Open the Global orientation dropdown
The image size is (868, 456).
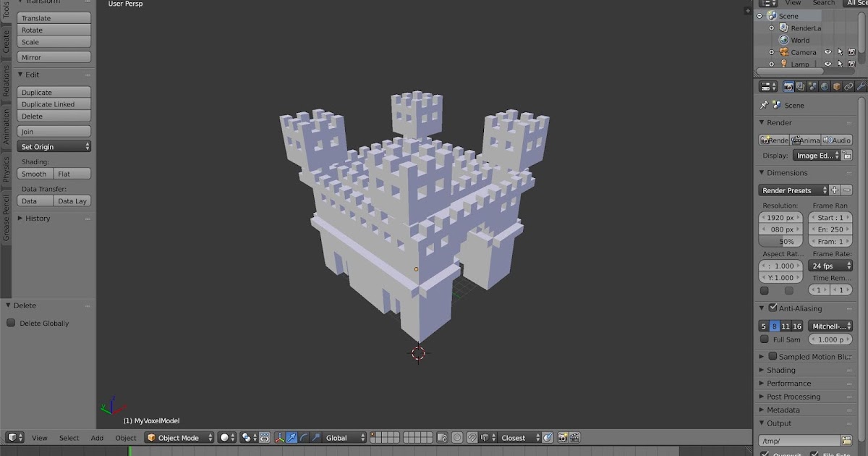344,438
